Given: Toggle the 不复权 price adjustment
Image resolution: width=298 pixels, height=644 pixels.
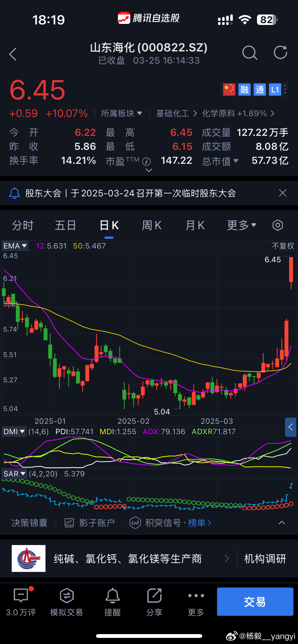Looking at the screenshot, I should click(x=283, y=246).
